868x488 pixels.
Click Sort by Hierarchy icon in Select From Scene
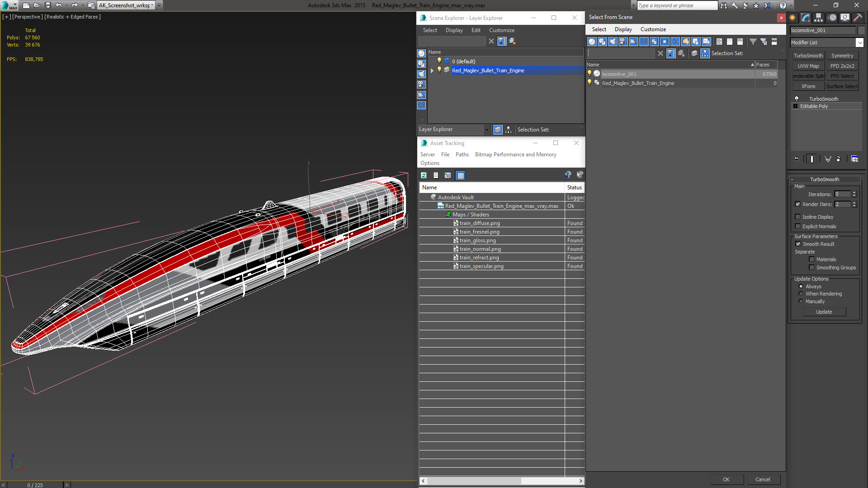click(705, 53)
